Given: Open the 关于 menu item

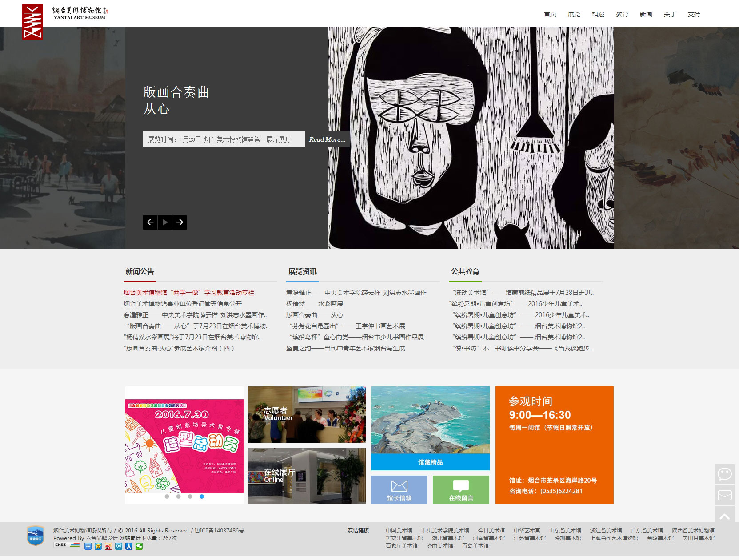Looking at the screenshot, I should pos(670,14).
